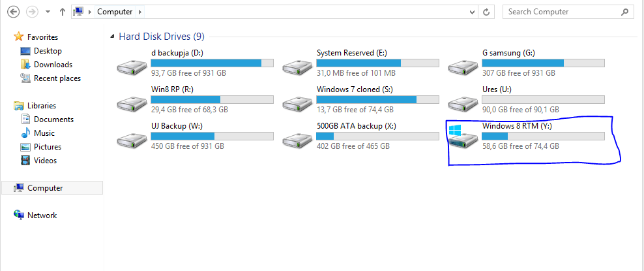Click '31,0 MB free of 101 MB' text
The image size is (644, 271).
(356, 73)
